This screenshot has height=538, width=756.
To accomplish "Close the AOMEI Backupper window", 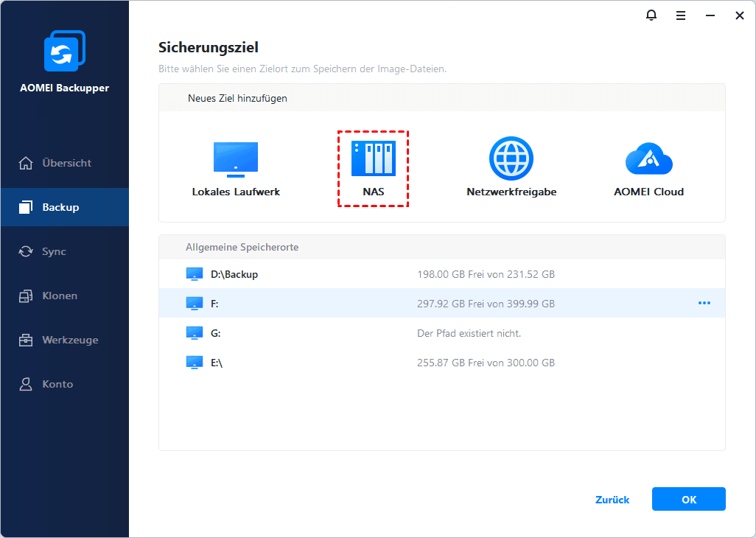I will click(740, 16).
